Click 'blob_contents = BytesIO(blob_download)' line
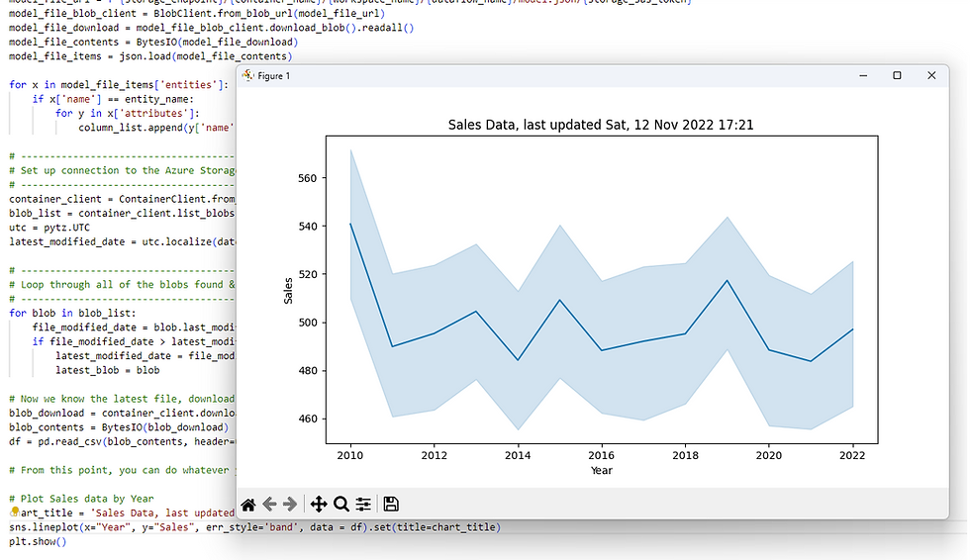The width and height of the screenshot is (970, 560). [119, 427]
